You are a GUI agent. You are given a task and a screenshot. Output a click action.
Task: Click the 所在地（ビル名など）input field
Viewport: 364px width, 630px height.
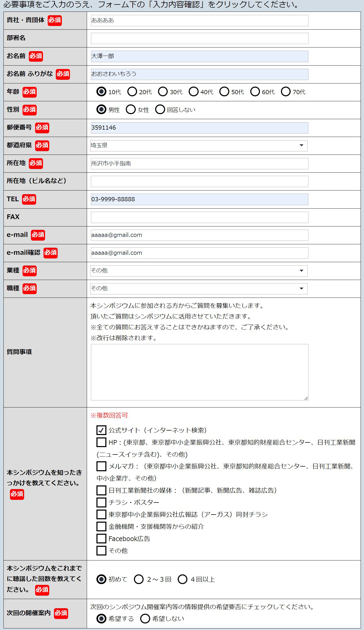point(199,181)
